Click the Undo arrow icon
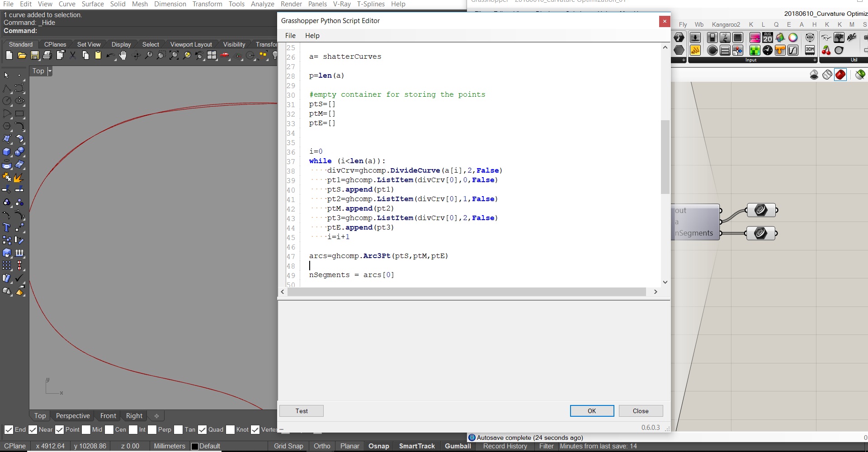 pos(110,56)
